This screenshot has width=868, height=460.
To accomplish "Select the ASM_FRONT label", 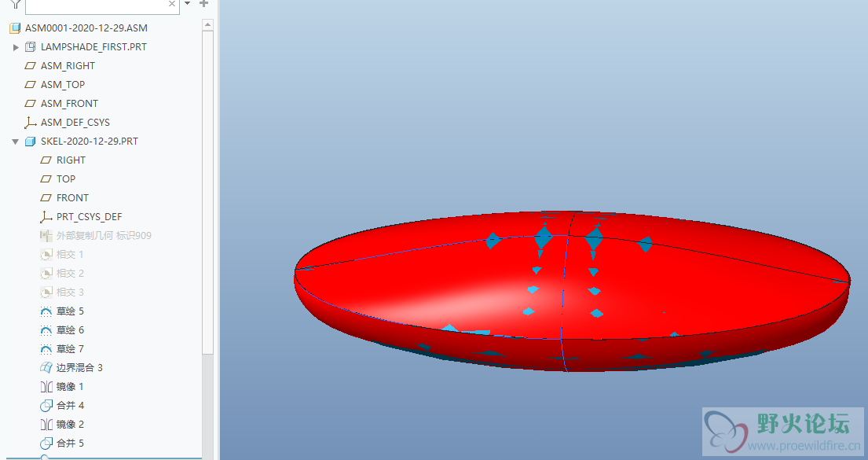I will click(69, 104).
